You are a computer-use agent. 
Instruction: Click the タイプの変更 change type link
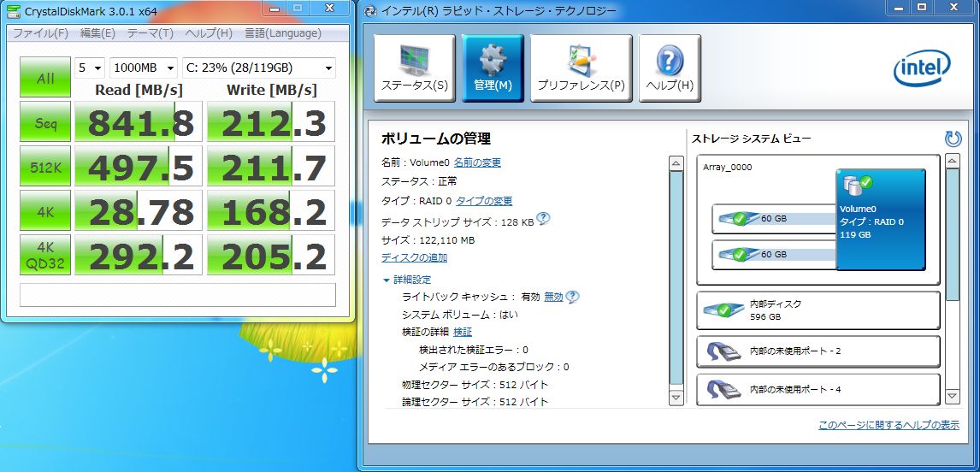coord(484,201)
